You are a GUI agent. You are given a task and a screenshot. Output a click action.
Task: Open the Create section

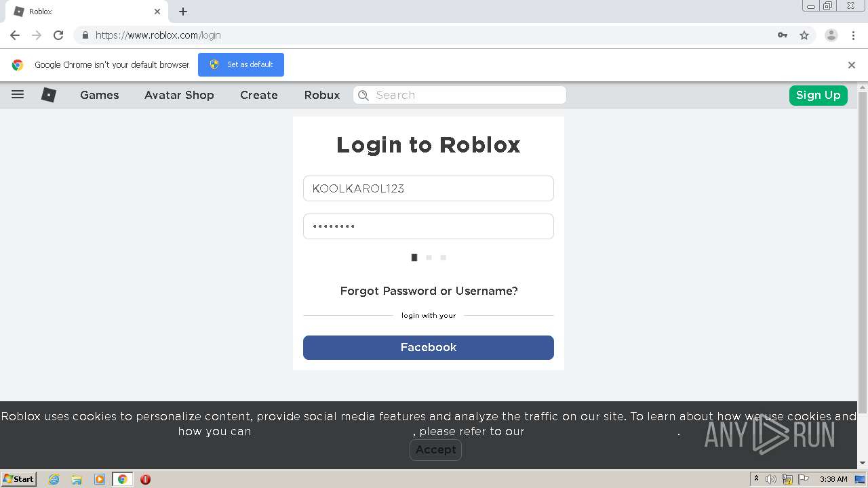click(x=259, y=95)
